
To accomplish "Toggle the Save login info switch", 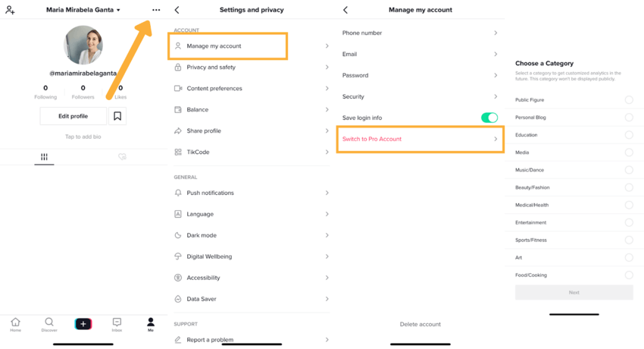I will point(489,118).
